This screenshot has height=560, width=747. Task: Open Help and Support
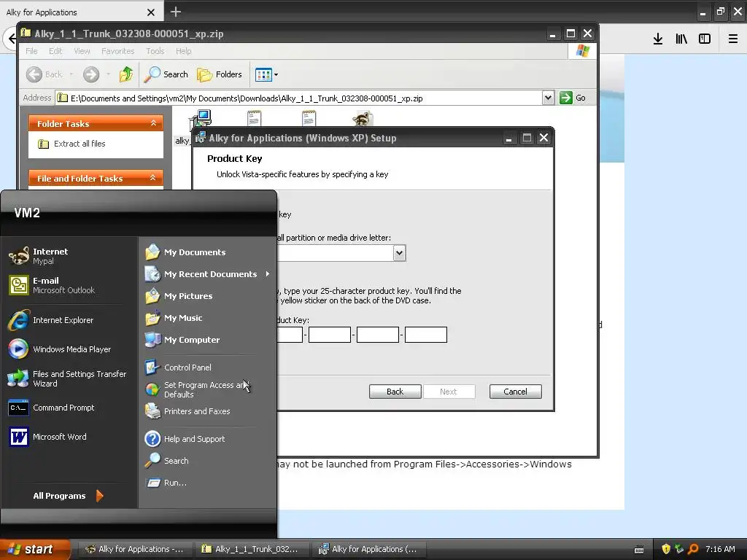pyautogui.click(x=185, y=438)
